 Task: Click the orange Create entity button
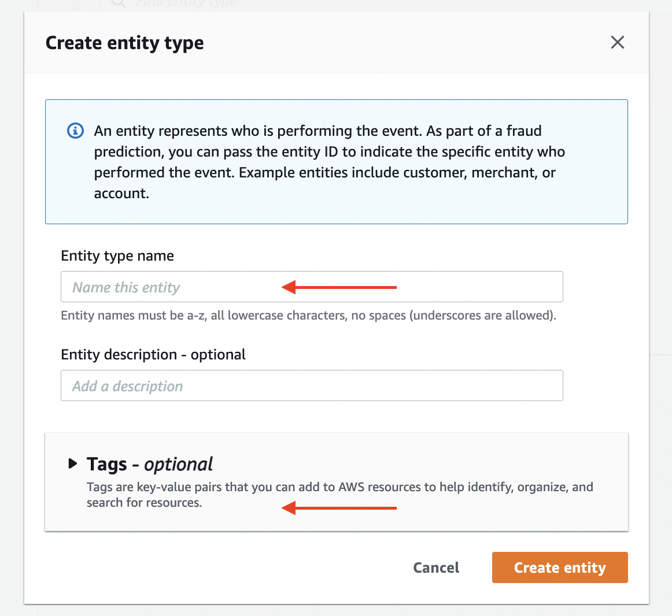pos(560,567)
